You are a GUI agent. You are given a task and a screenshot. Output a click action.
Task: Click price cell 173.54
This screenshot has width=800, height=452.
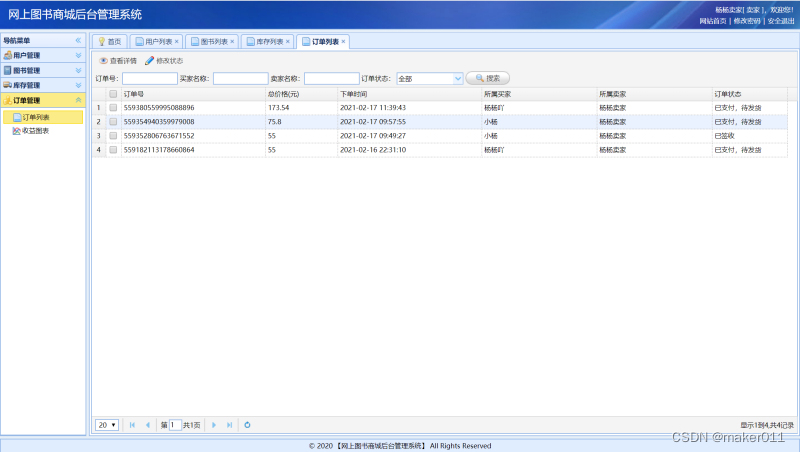tap(301, 108)
